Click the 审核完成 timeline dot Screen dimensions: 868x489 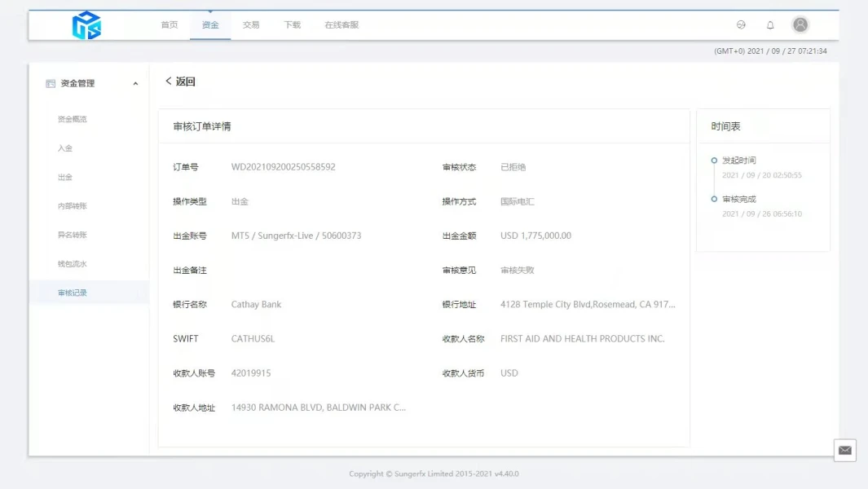714,199
